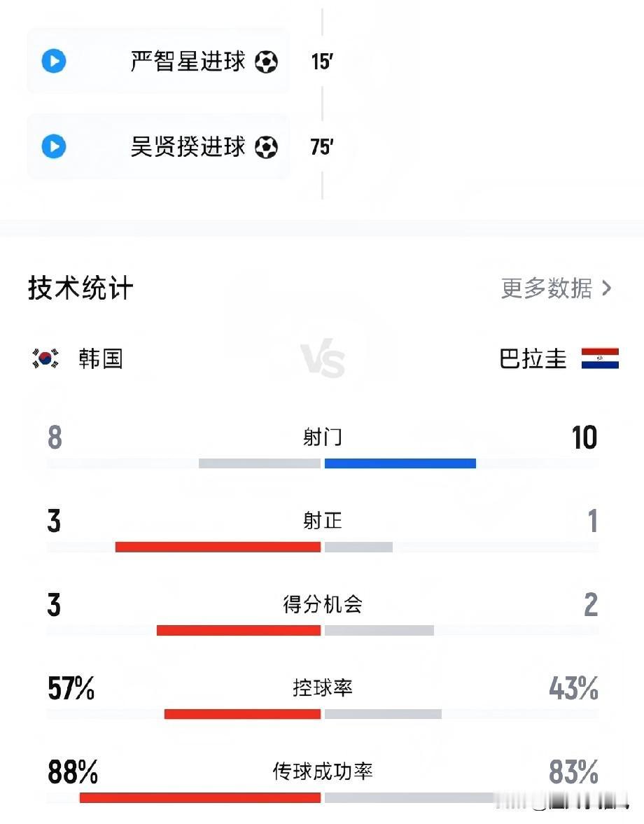The height and width of the screenshot is (824, 644).
Task: Expand the chevron next to 更多数据
Action: pyautogui.click(x=607, y=288)
